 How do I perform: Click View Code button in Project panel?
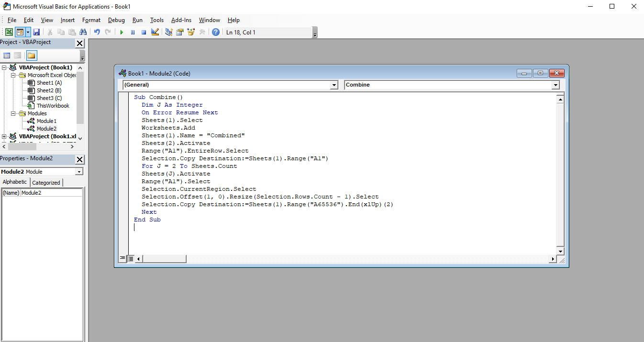click(x=7, y=55)
